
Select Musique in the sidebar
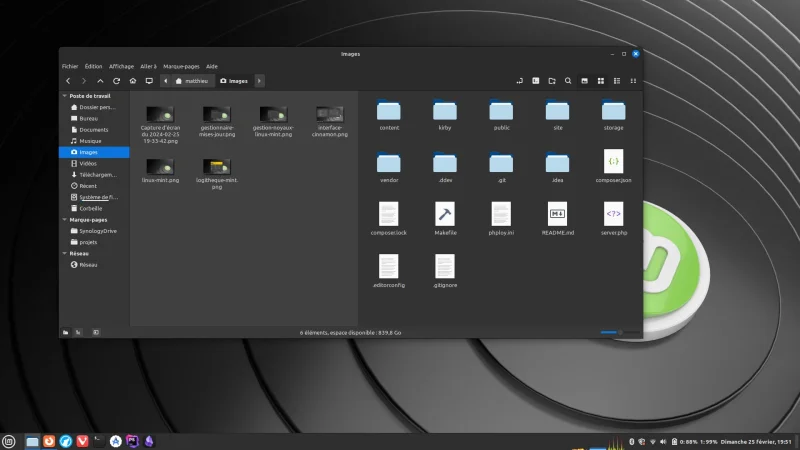[x=94, y=141]
